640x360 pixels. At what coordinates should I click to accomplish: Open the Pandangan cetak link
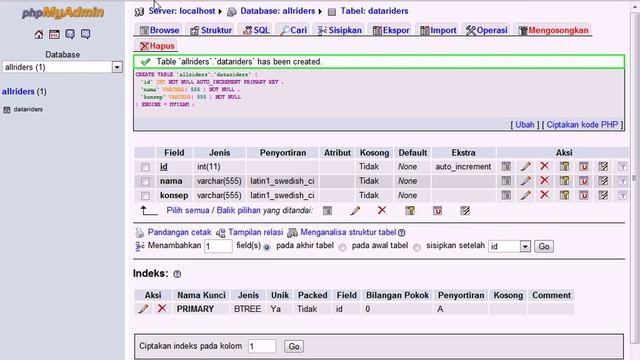coord(179,232)
